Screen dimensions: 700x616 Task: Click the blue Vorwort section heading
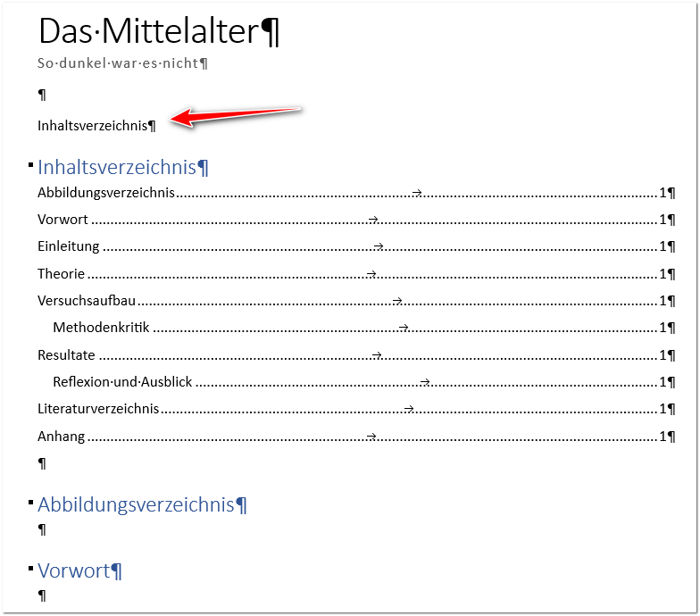pyautogui.click(x=73, y=570)
